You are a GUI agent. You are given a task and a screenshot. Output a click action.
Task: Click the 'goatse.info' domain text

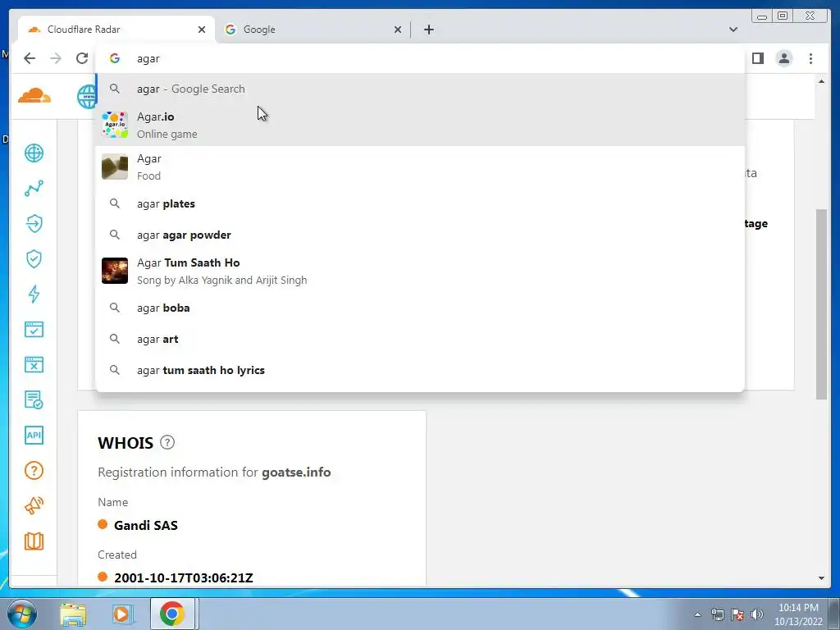click(x=296, y=472)
